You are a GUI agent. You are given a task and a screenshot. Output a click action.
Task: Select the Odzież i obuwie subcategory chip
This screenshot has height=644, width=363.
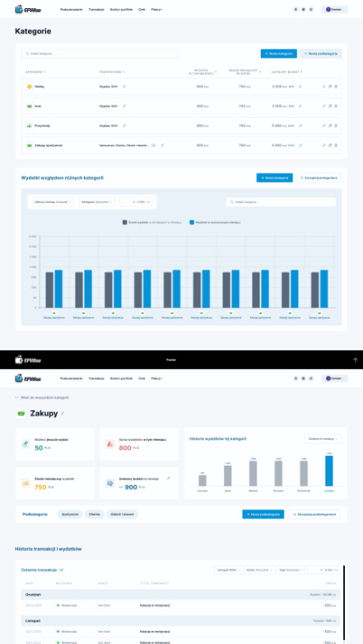pos(123,514)
